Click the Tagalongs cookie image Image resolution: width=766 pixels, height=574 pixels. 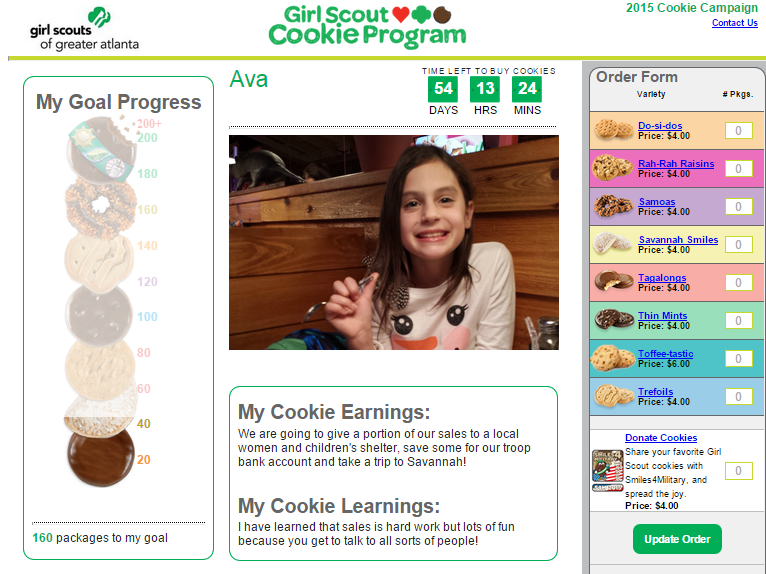614,281
